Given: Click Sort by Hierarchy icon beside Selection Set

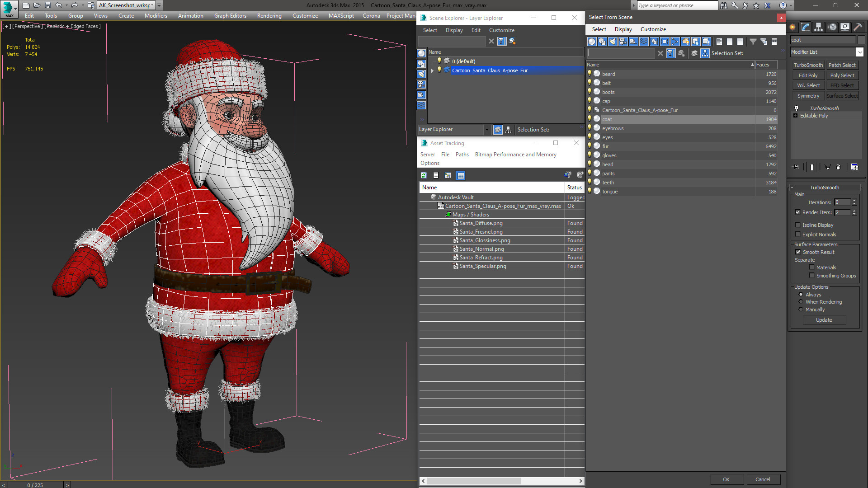Looking at the screenshot, I should [x=705, y=53].
